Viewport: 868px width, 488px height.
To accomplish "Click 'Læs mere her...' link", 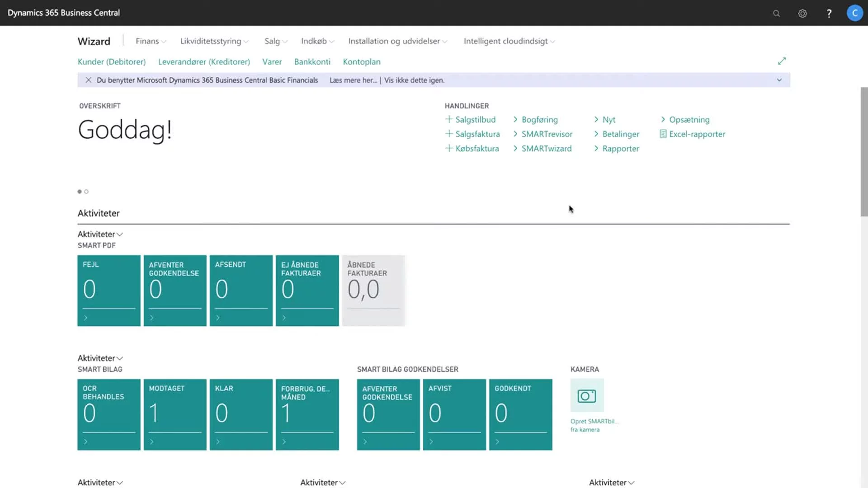I will click(x=353, y=80).
